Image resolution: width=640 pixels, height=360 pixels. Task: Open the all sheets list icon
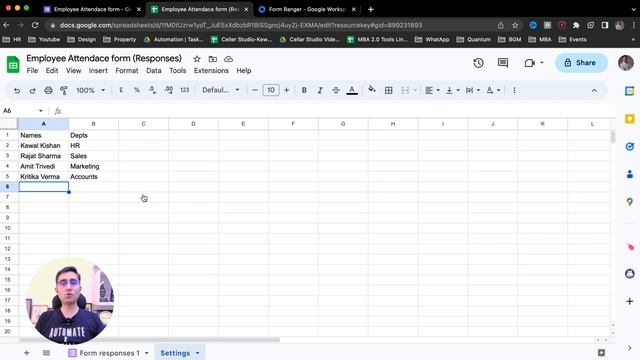coord(46,353)
